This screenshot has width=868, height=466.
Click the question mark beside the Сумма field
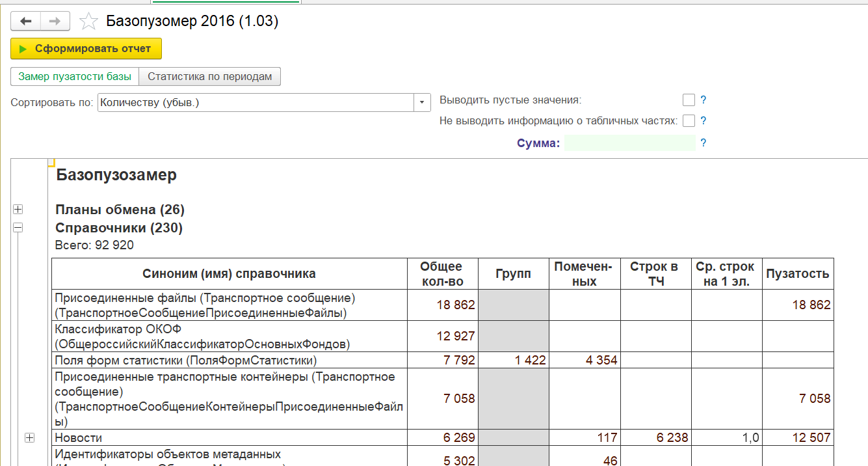click(703, 143)
